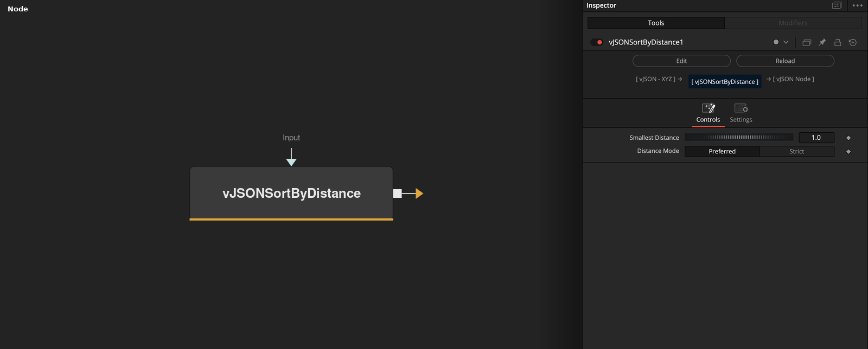Viewport: 868px width, 349px height.
Task: Toggle keyframe diamond for Distance Mode
Action: pyautogui.click(x=848, y=151)
